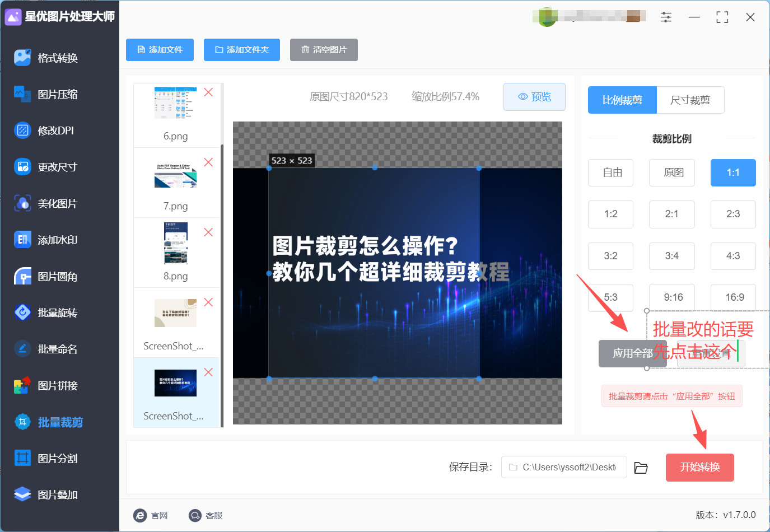Choose the 3:2 crop ratio
The width and height of the screenshot is (770, 532).
point(611,256)
